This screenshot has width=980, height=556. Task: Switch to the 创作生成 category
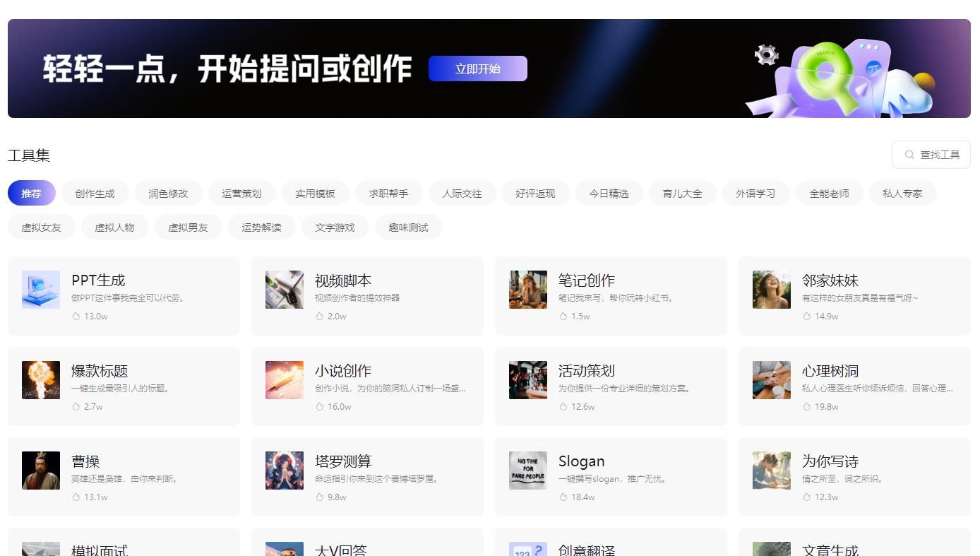point(95,194)
